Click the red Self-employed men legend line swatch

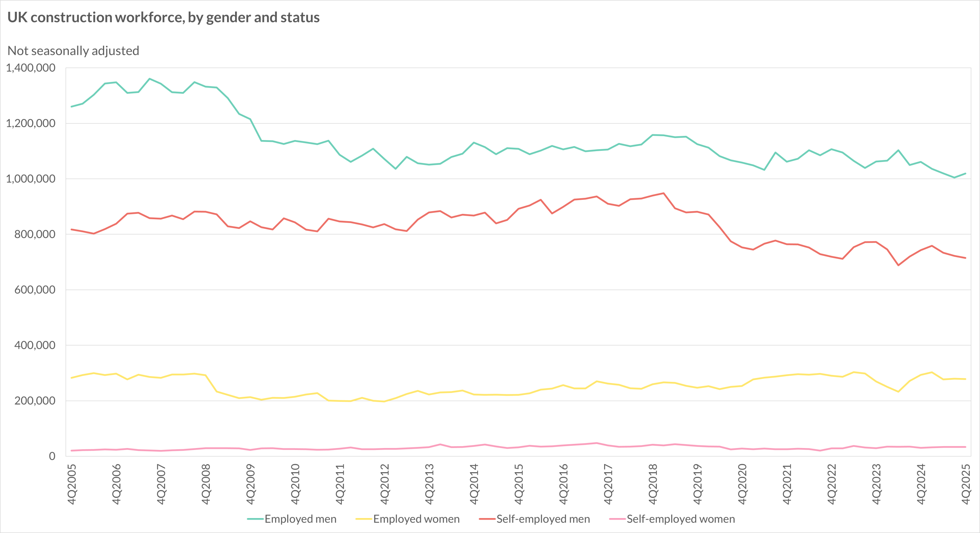[487, 519]
